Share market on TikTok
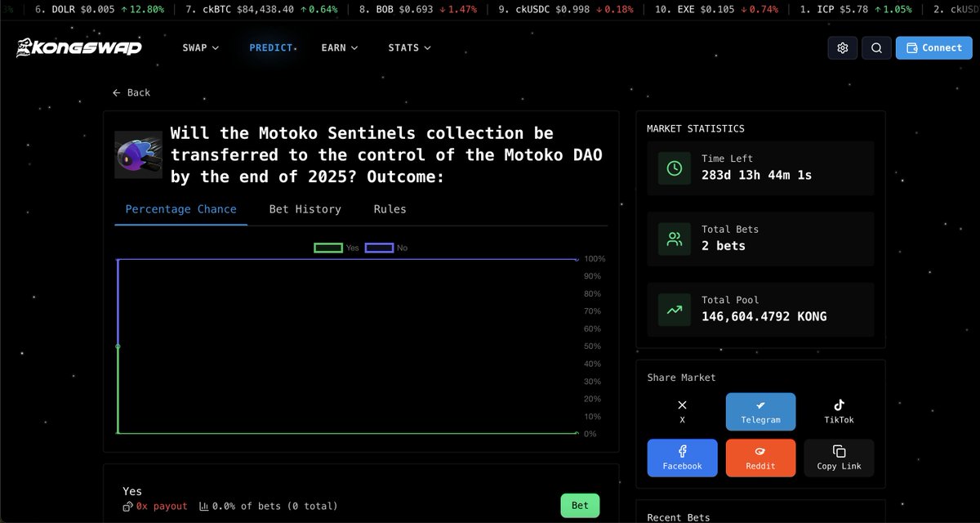Screen dimensions: 980x523 839,412
